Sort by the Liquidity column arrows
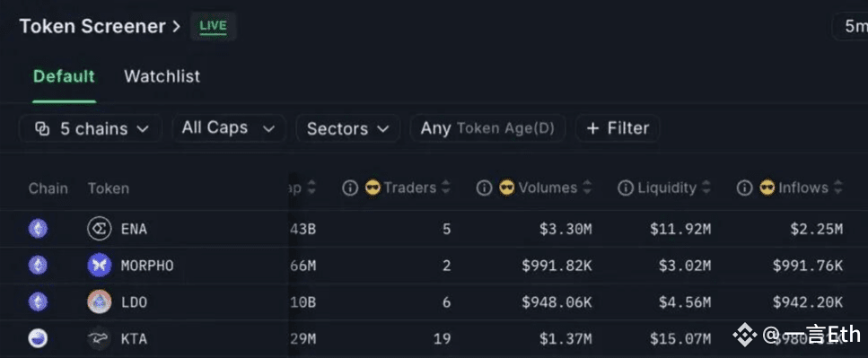Image resolution: width=868 pixels, height=358 pixels. (706, 188)
